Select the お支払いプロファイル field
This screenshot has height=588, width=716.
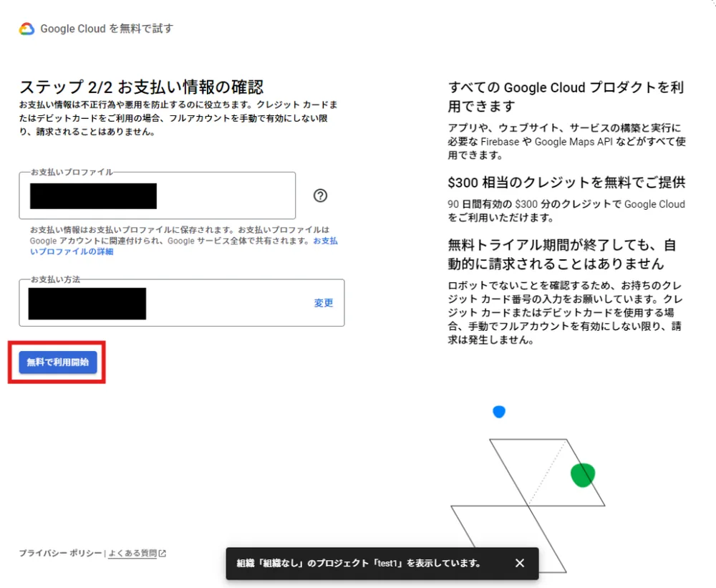pyautogui.click(x=158, y=196)
